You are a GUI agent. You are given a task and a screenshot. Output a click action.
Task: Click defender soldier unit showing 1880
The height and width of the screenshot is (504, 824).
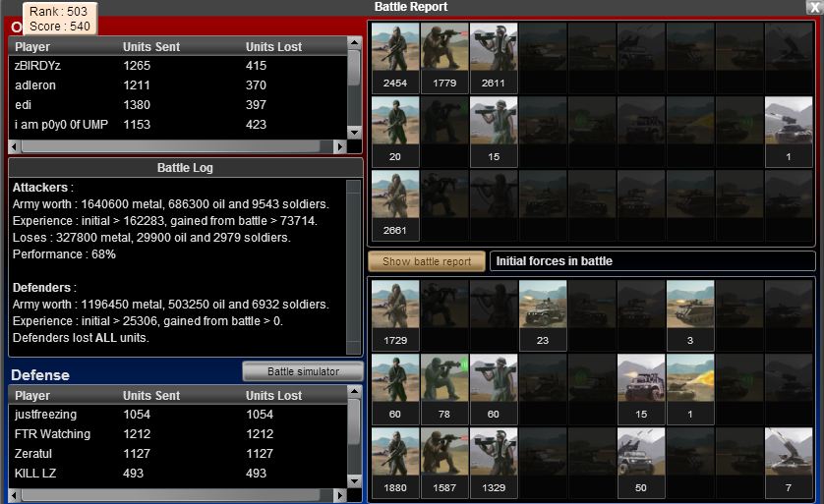point(395,463)
